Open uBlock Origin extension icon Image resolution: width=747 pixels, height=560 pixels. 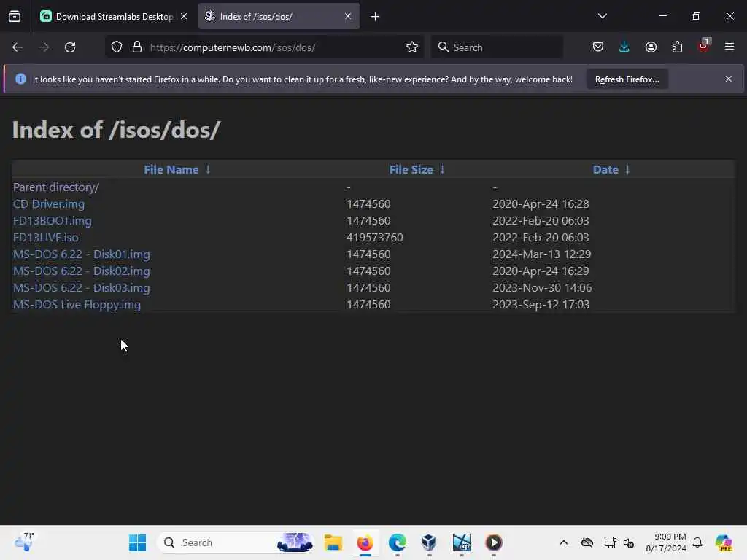click(704, 46)
